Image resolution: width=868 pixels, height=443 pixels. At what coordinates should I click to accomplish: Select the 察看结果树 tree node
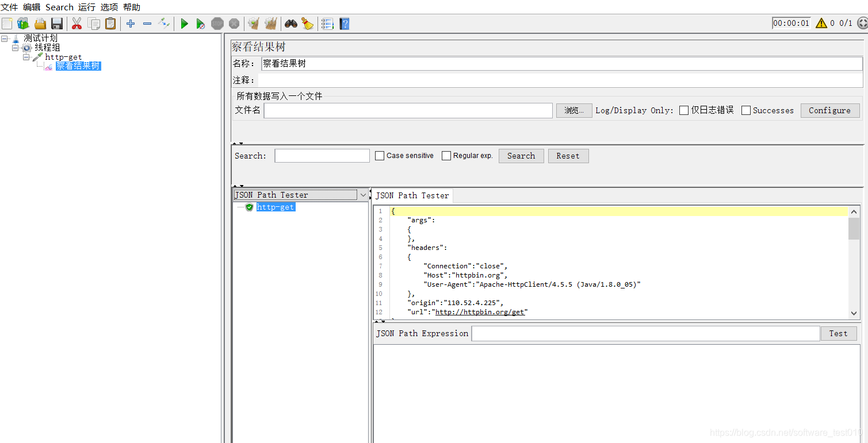(78, 66)
